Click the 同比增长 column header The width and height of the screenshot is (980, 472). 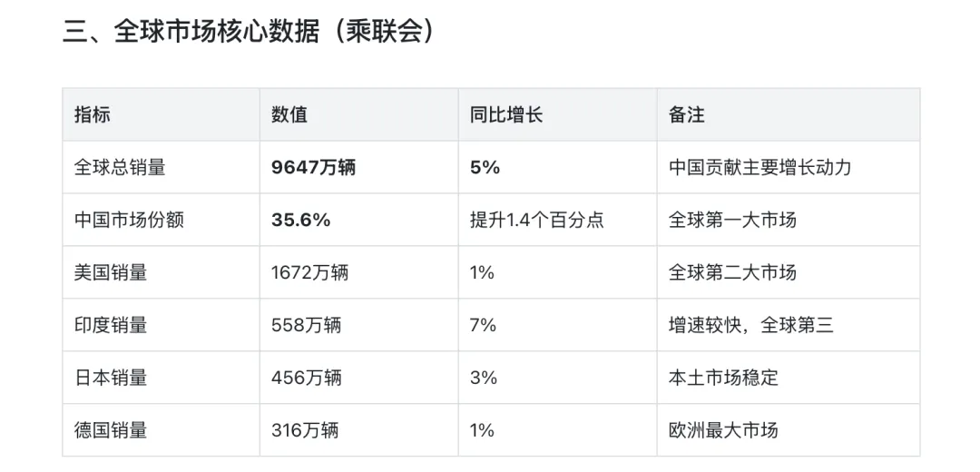coord(506,114)
